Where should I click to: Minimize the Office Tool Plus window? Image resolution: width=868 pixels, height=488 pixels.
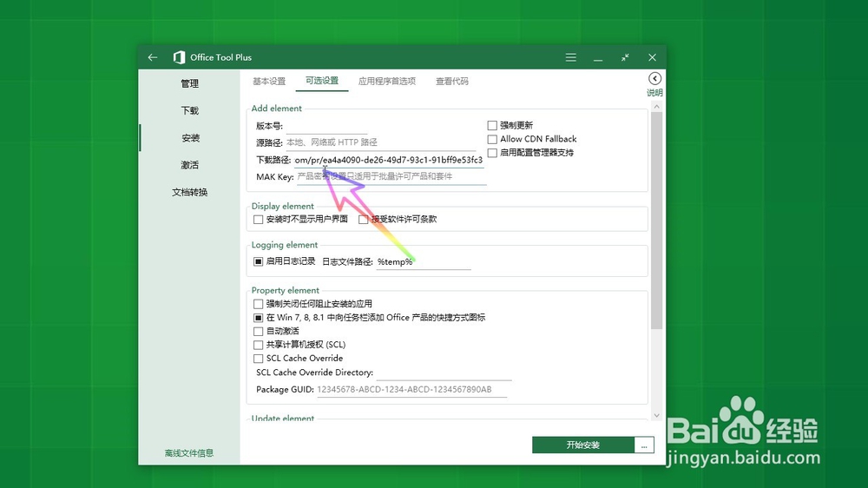(598, 57)
